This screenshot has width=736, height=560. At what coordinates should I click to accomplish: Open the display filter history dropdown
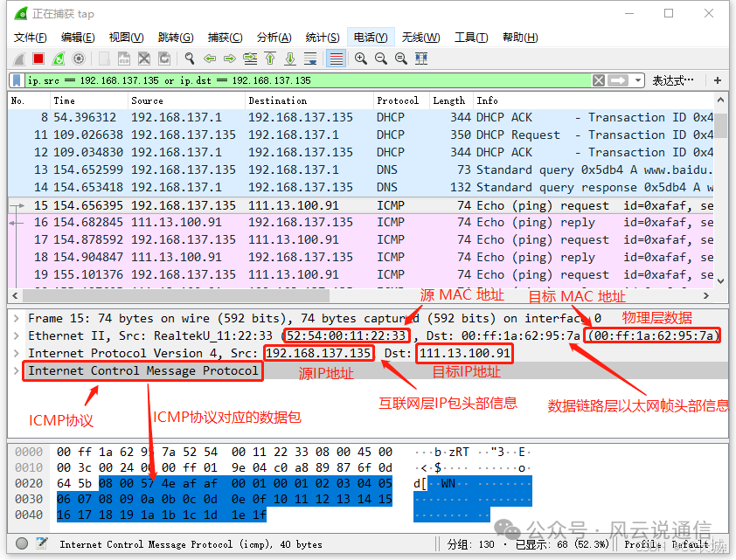tap(638, 80)
